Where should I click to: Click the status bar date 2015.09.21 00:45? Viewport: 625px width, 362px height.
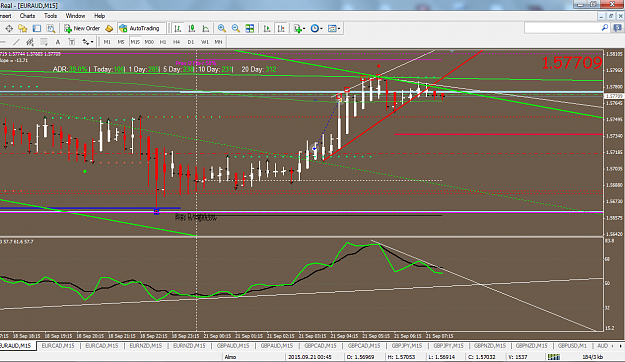pos(310,357)
